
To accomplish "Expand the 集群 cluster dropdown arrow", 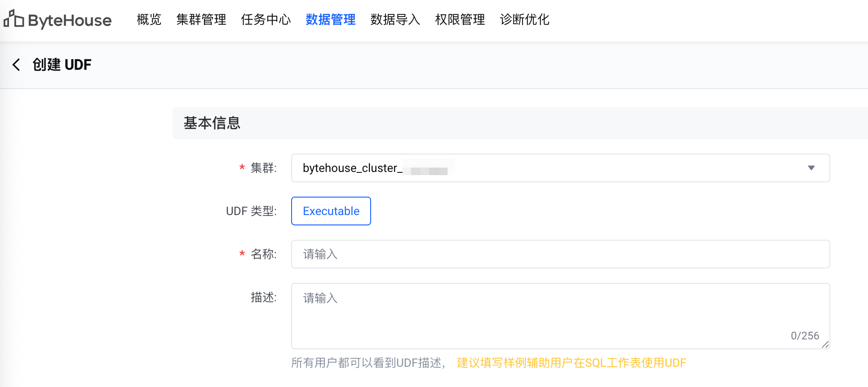I will (811, 168).
